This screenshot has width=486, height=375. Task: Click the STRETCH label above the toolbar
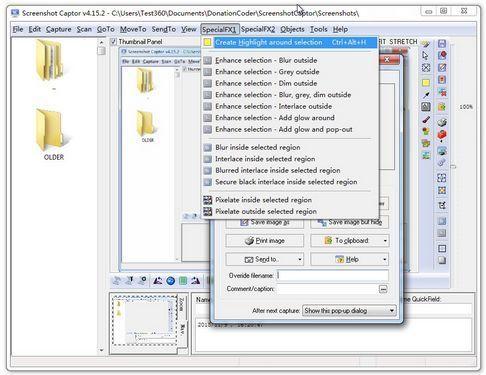click(403, 42)
